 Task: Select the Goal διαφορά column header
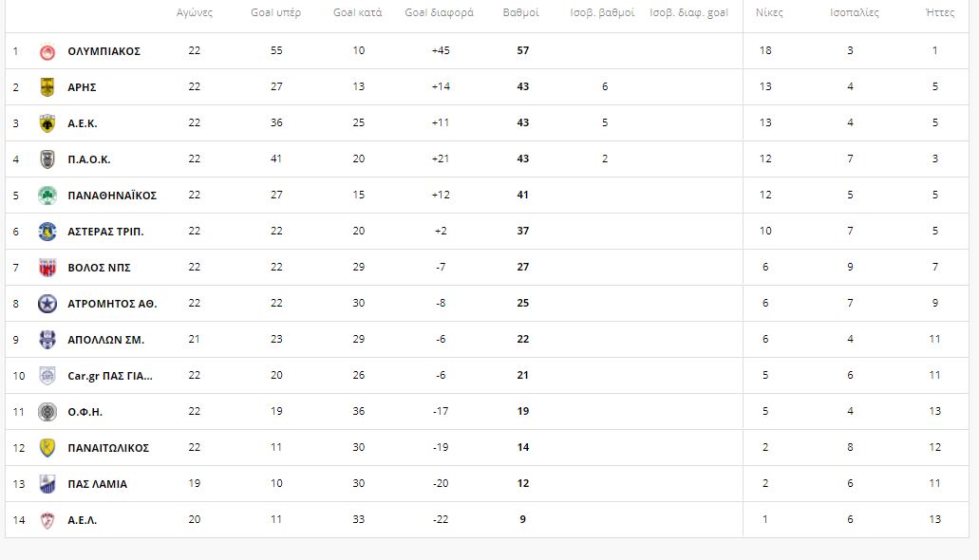tap(439, 12)
